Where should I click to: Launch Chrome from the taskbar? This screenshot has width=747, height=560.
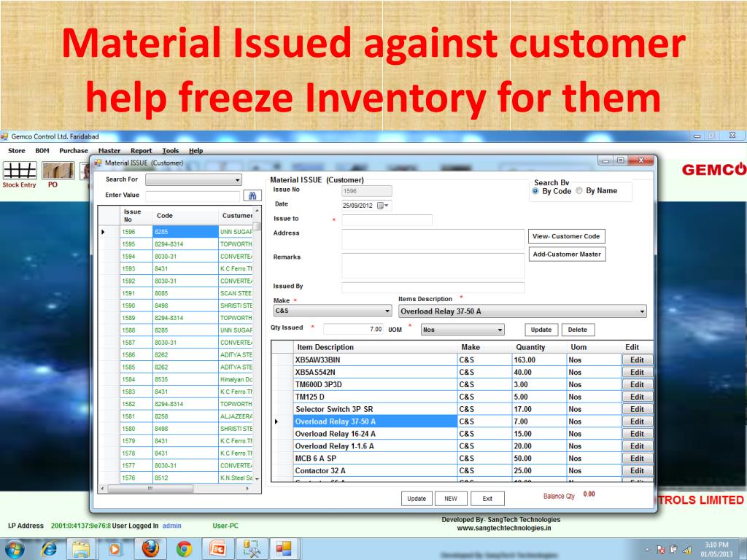[184, 548]
